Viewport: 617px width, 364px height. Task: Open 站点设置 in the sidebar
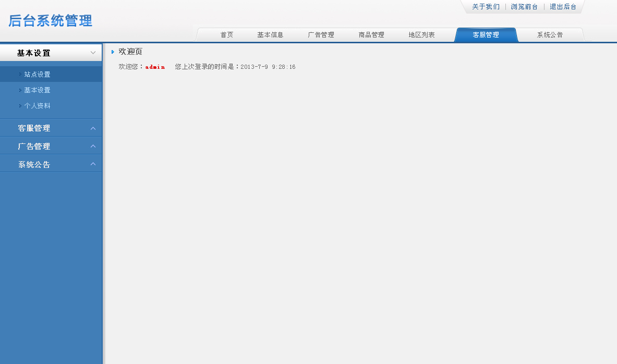pos(38,75)
